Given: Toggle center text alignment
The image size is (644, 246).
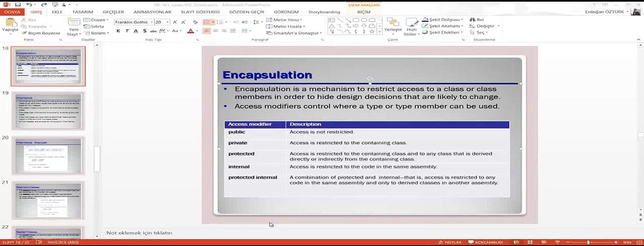Looking at the screenshot, I should point(215,31).
